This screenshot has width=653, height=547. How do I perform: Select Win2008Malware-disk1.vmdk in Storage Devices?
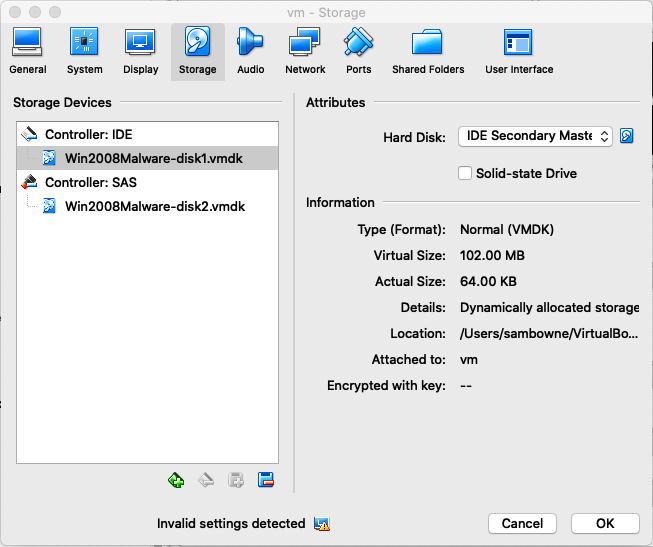click(147, 158)
